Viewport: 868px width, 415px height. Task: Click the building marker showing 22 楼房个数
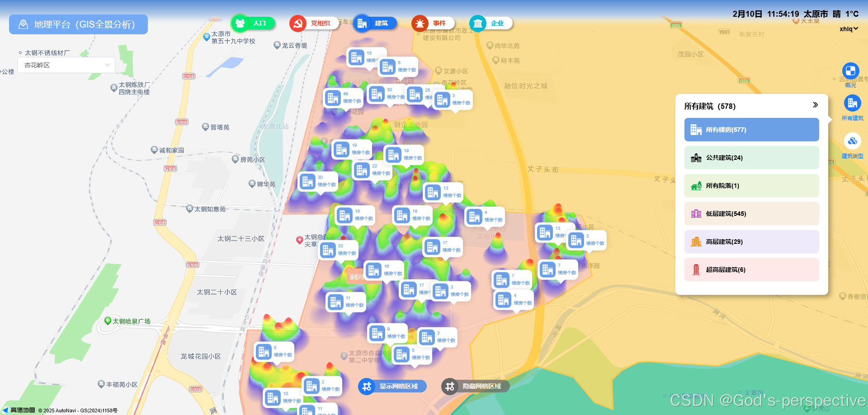372,170
